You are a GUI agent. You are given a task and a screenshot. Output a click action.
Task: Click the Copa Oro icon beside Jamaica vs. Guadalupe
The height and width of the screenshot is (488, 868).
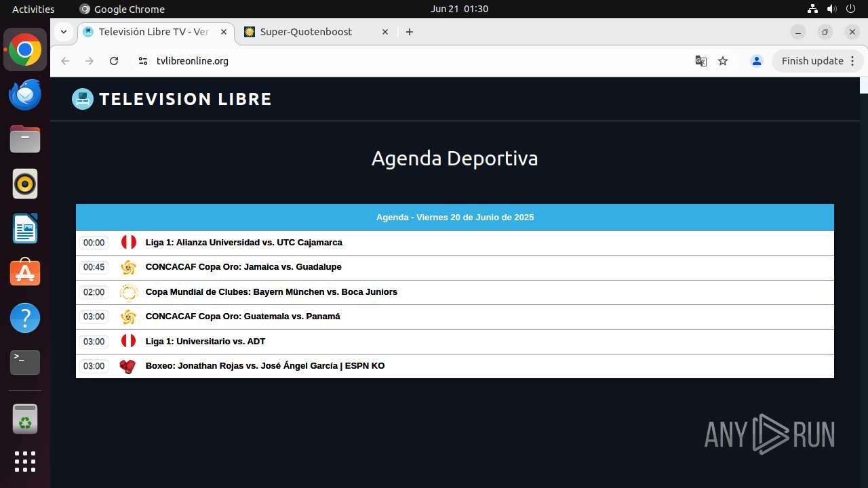tap(128, 267)
